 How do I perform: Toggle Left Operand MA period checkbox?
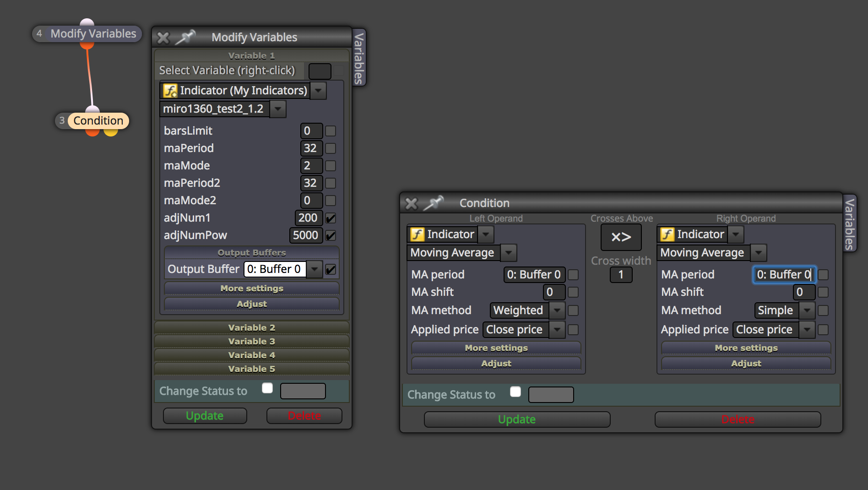click(x=573, y=275)
